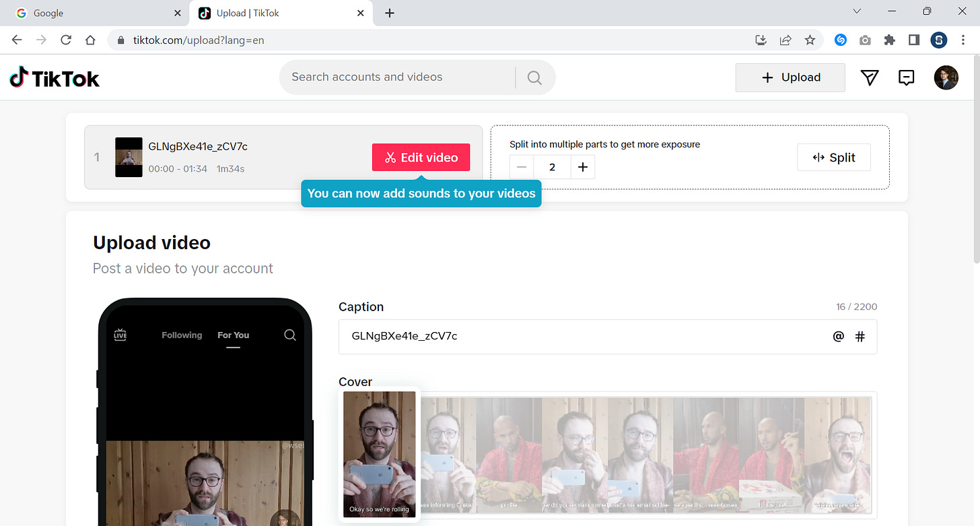
Task: Add a hashtag with the # icon
Action: [860, 336]
